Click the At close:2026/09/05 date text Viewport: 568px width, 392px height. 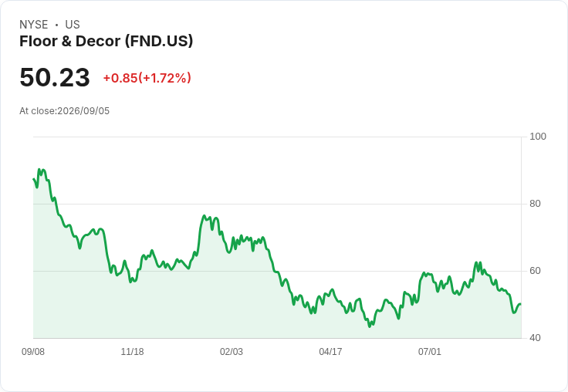coord(65,111)
